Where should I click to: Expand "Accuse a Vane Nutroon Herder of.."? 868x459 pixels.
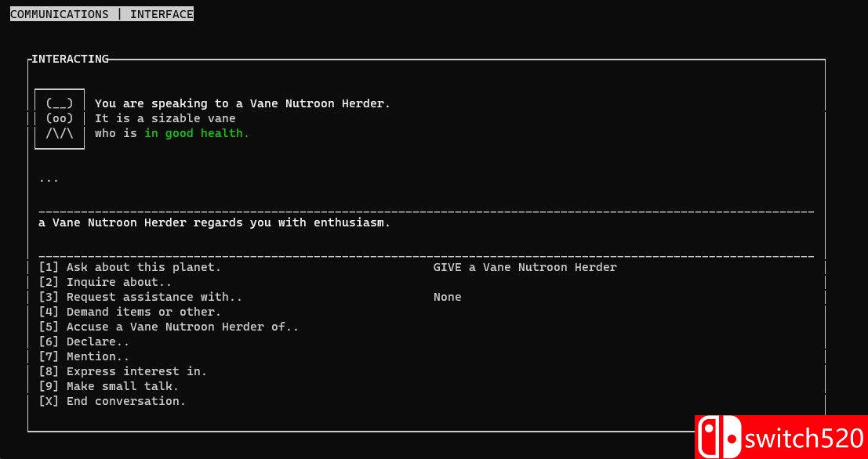coord(169,327)
